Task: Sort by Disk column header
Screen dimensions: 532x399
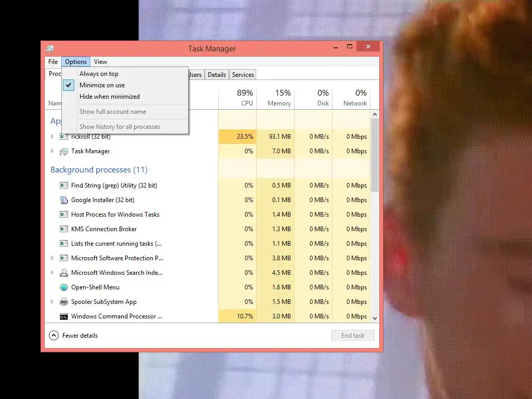Action: tap(313, 97)
